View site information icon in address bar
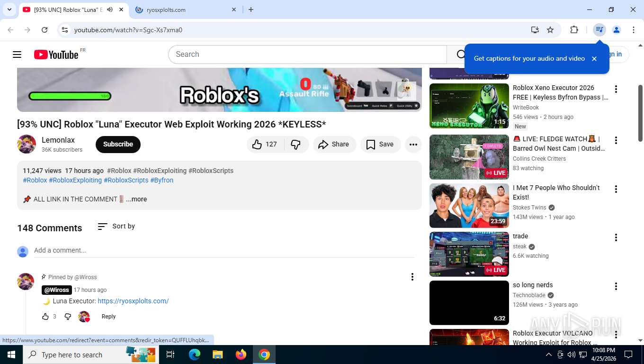Viewport: 644px width, 364px height. point(65,30)
